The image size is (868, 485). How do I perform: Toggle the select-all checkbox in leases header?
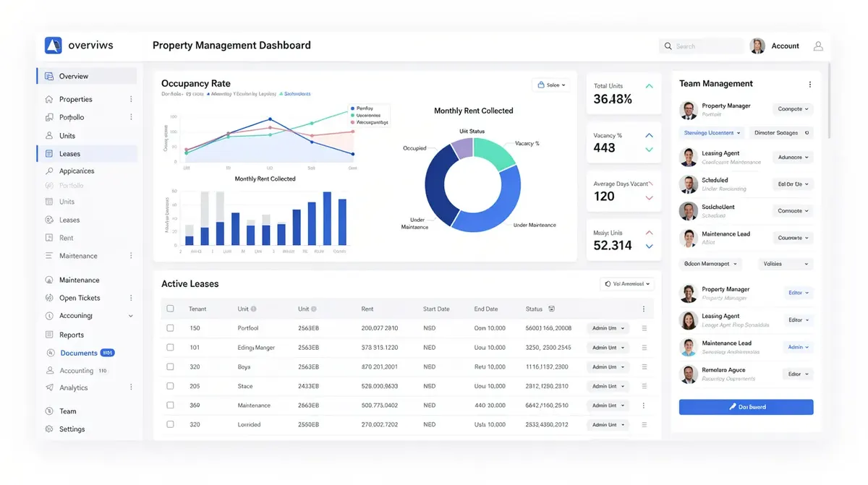click(x=171, y=309)
